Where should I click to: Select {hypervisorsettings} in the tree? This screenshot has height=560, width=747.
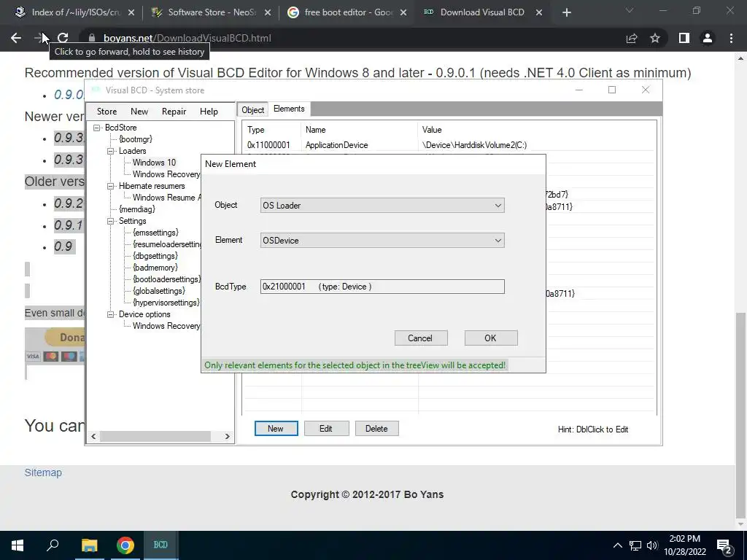pos(166,303)
